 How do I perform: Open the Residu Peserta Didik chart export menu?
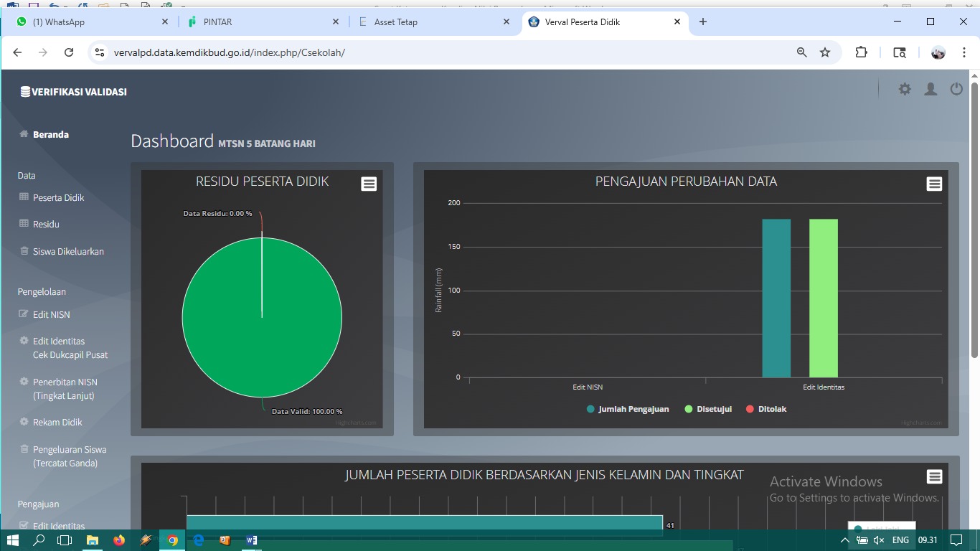pos(369,184)
